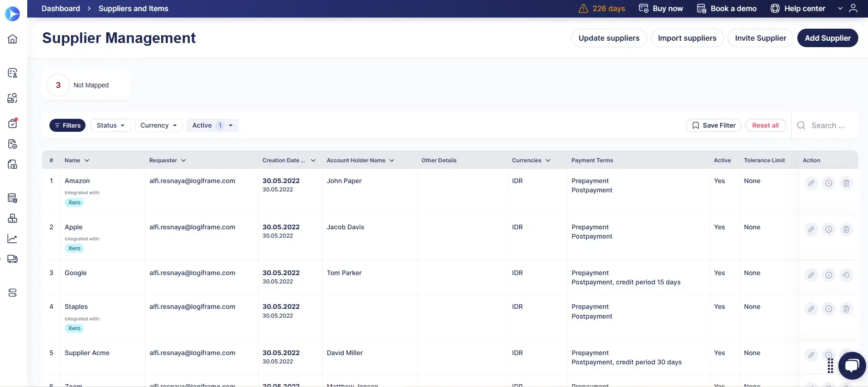Click the Update suppliers button

pos(609,38)
